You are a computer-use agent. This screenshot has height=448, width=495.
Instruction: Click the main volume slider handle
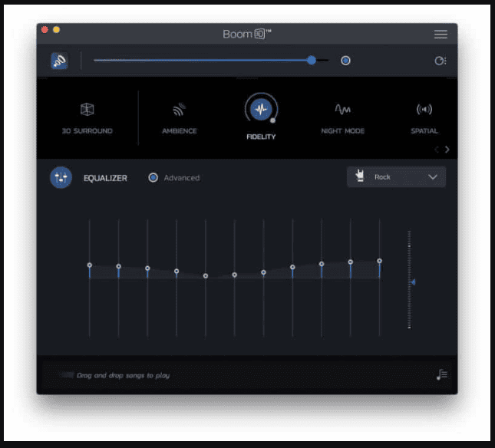pyautogui.click(x=312, y=61)
